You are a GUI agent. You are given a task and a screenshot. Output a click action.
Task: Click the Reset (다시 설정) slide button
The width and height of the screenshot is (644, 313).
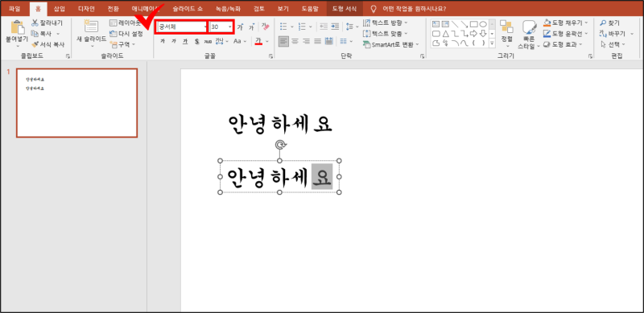[x=126, y=34]
